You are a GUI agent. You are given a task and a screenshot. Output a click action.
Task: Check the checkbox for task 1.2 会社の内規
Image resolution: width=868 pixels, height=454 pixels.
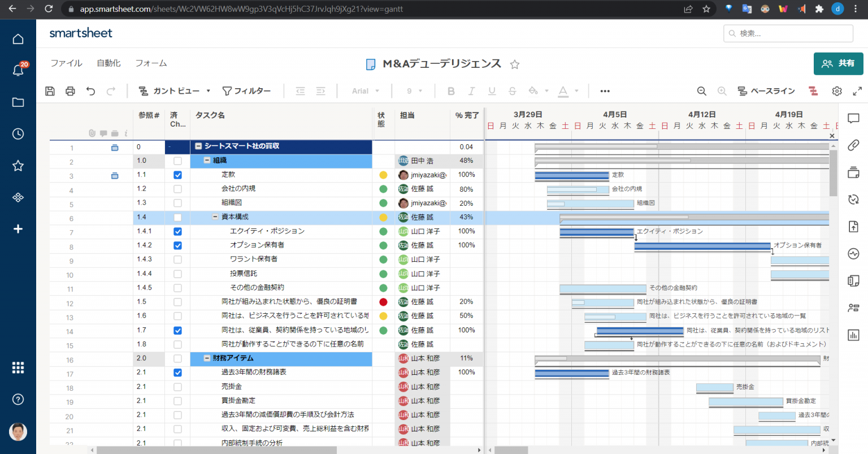[x=177, y=189]
